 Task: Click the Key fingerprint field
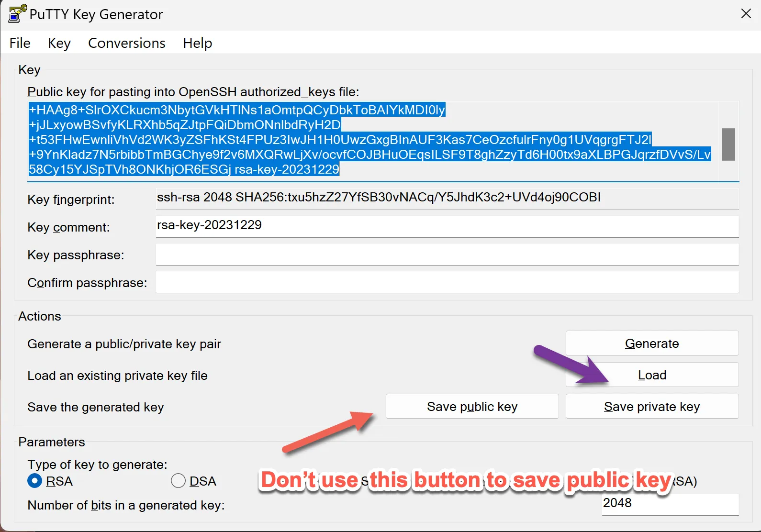[447, 198]
